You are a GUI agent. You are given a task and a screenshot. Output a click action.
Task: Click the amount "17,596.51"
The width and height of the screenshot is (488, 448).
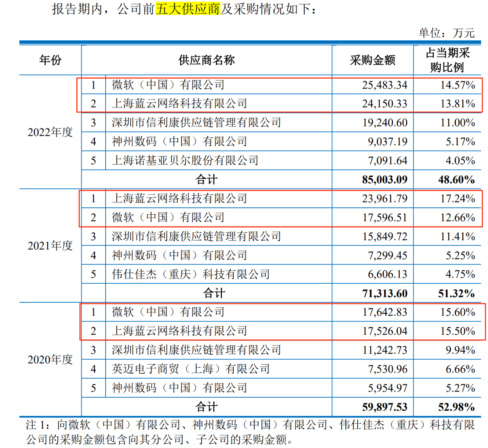pos(385,217)
